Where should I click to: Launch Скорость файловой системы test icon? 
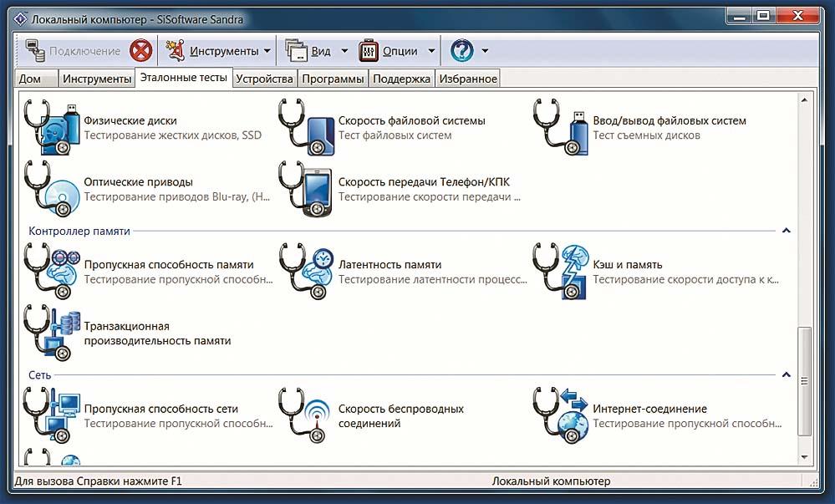coord(306,127)
